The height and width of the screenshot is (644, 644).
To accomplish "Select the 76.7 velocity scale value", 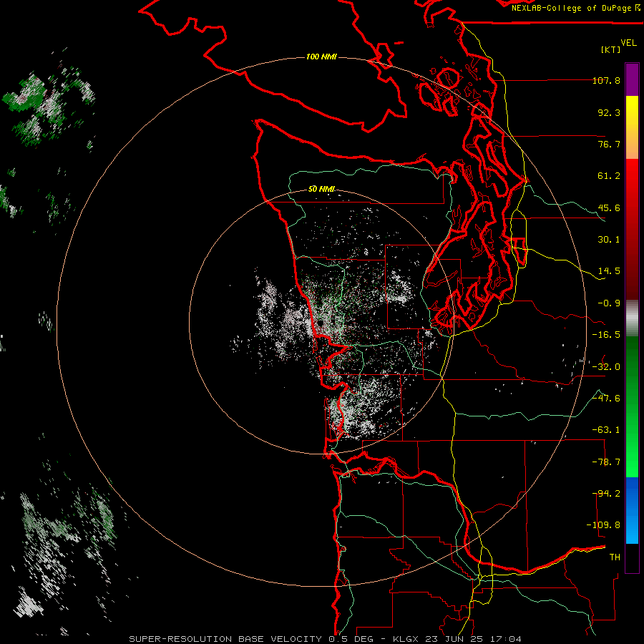I will (x=609, y=144).
